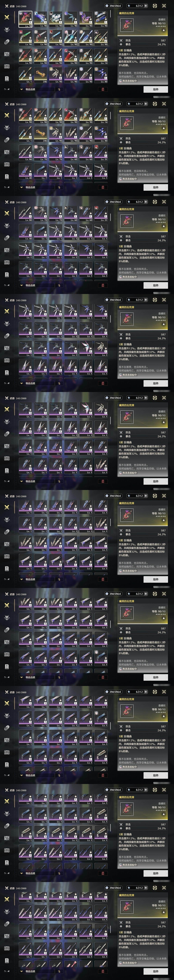Switch to the topmost sidebar's paperclip-shaped category tab
Image resolution: width=174 pixels, height=980 pixels.
tap(7, 42)
